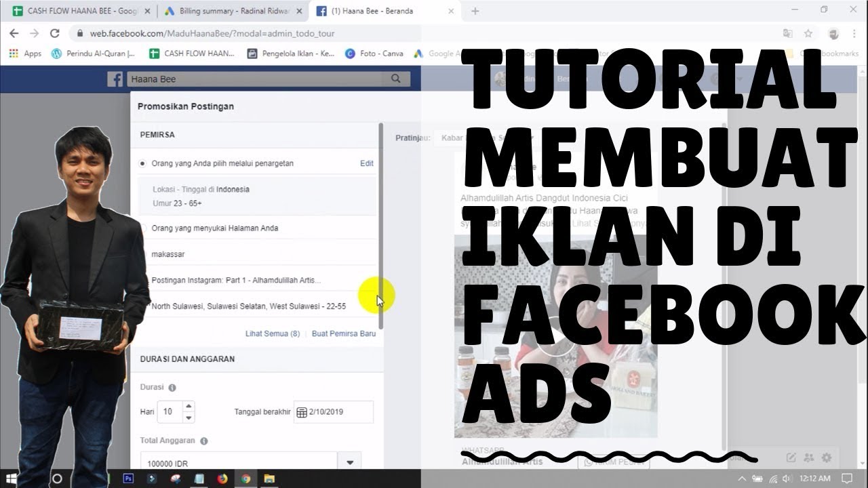Image resolution: width=868 pixels, height=488 pixels.
Task: Click the translate page icon in address bar
Action: 787,33
